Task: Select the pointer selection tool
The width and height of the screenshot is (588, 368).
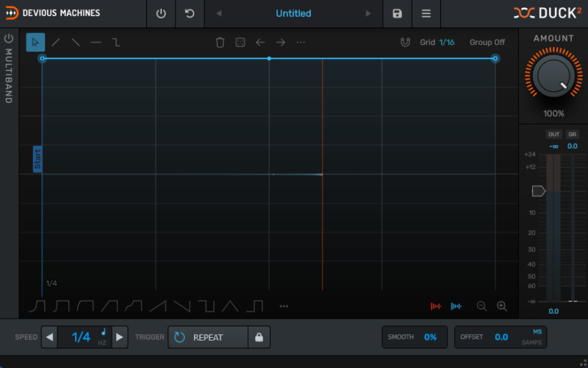Action: (35, 42)
